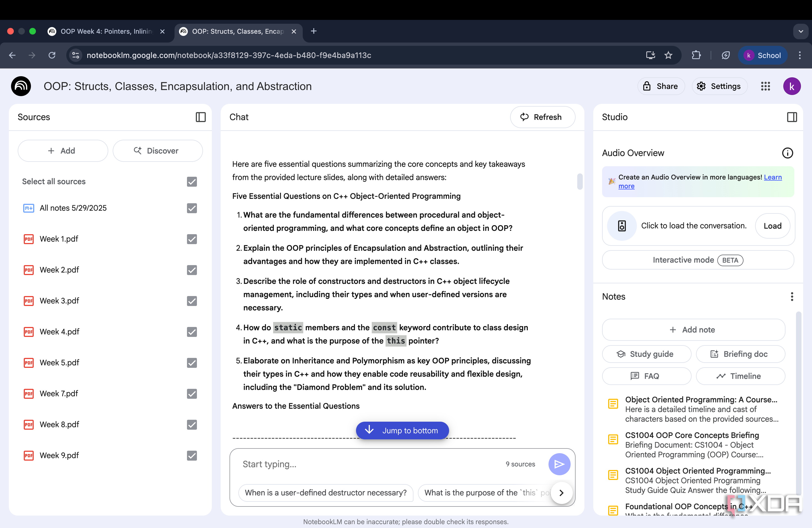Image resolution: width=812 pixels, height=528 pixels.
Task: Send the chat message arrow button
Action: (x=559, y=464)
